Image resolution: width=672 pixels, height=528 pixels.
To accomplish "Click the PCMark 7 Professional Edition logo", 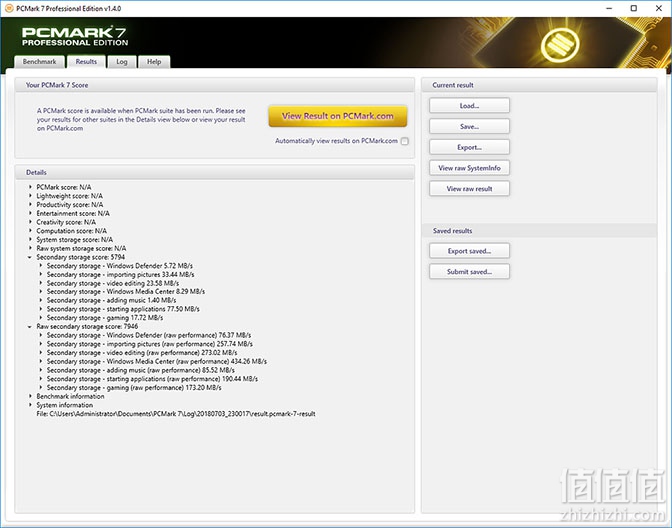I will click(75, 36).
